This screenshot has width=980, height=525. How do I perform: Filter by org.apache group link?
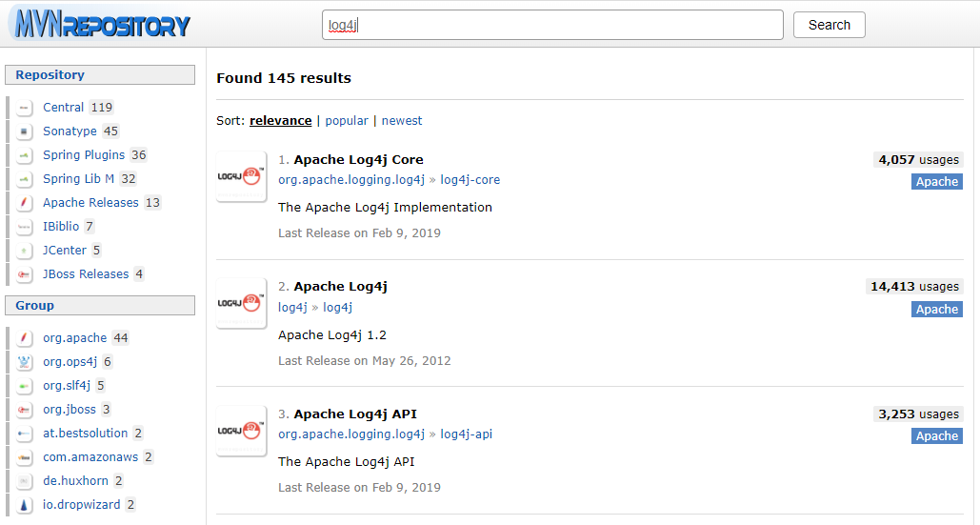(x=75, y=338)
